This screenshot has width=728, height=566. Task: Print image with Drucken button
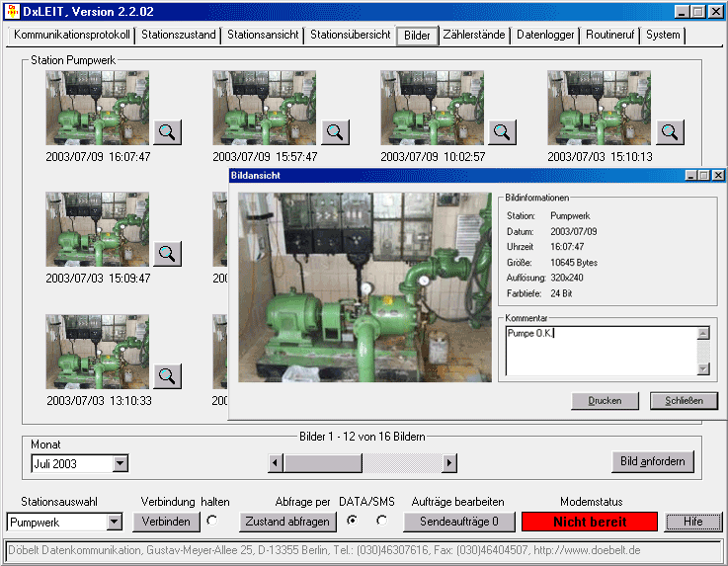click(605, 401)
